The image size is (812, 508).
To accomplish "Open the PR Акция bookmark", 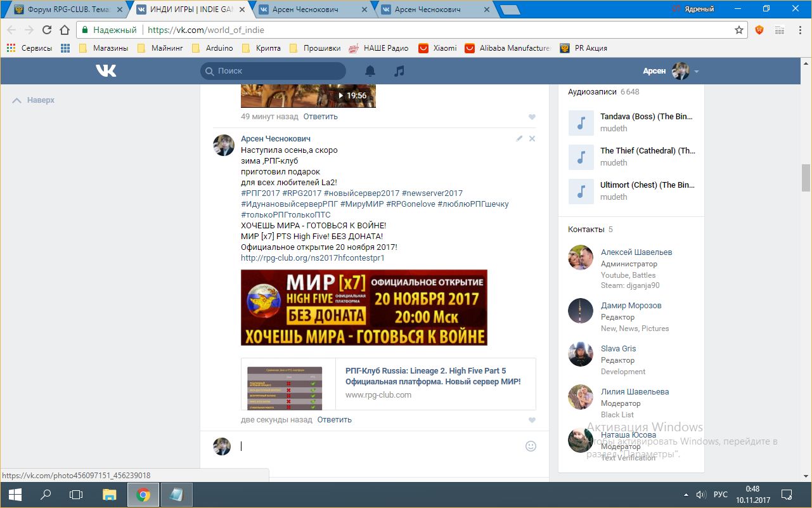I will (x=583, y=48).
